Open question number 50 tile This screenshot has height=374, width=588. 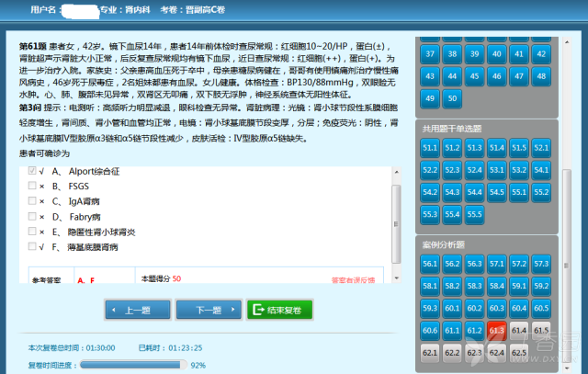[452, 98]
